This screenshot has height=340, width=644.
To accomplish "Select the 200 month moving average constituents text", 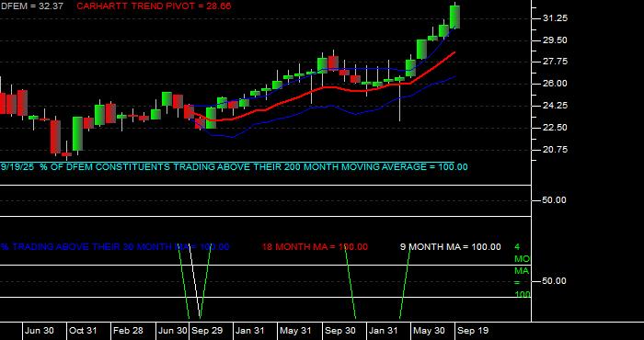I will tap(234, 167).
